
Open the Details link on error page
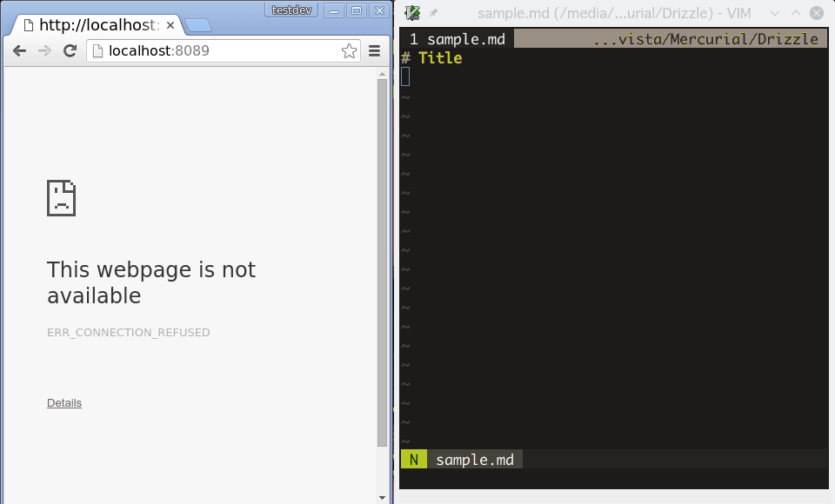tap(64, 403)
